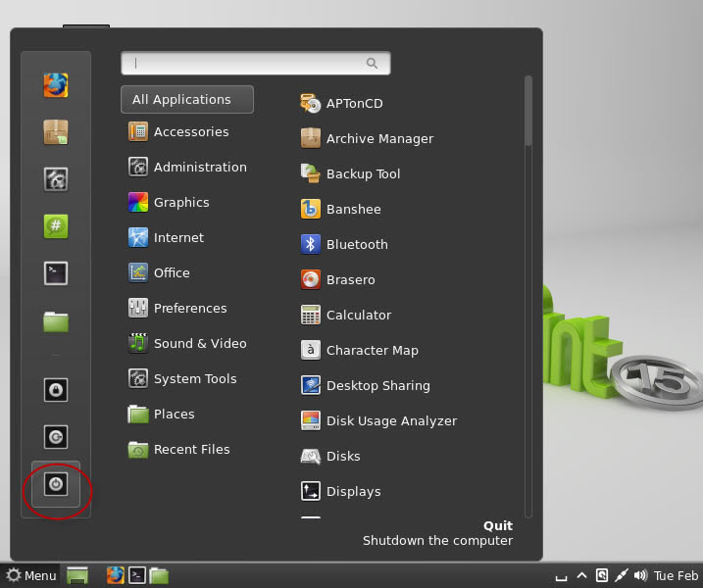
Task: Launch Firefox from the panel launcher
Action: [116, 575]
